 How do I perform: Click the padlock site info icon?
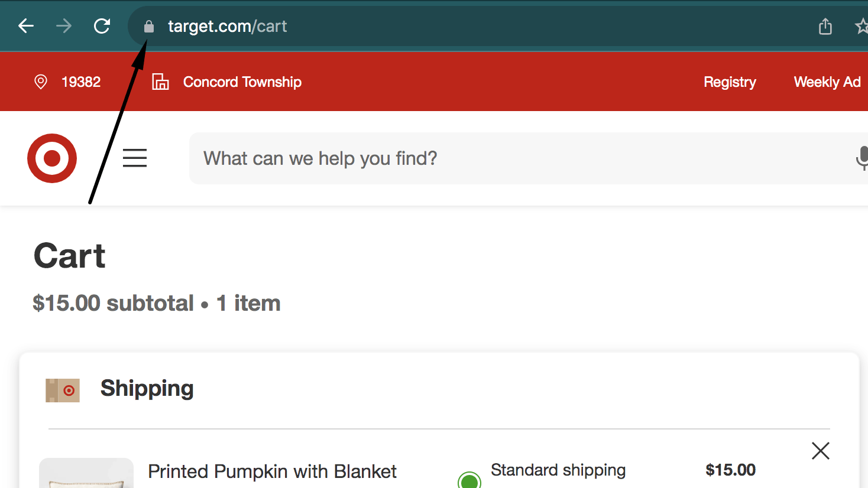[x=149, y=27]
